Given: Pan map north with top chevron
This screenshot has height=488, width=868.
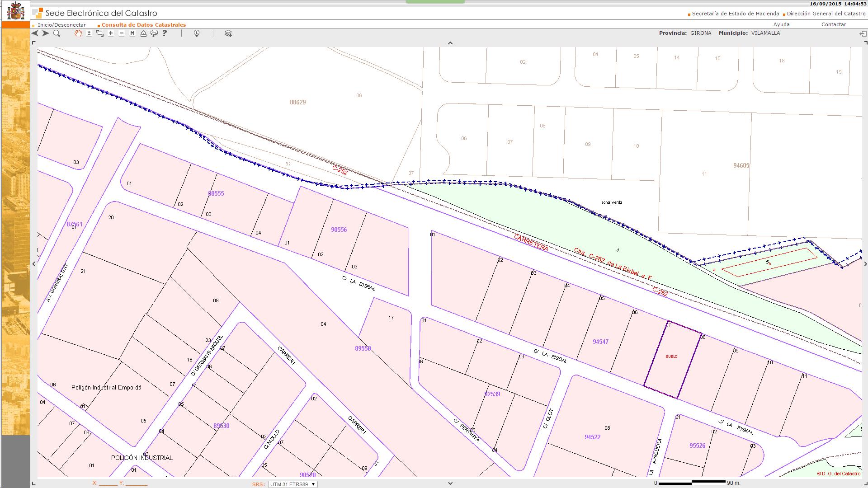Looking at the screenshot, I should 450,43.
